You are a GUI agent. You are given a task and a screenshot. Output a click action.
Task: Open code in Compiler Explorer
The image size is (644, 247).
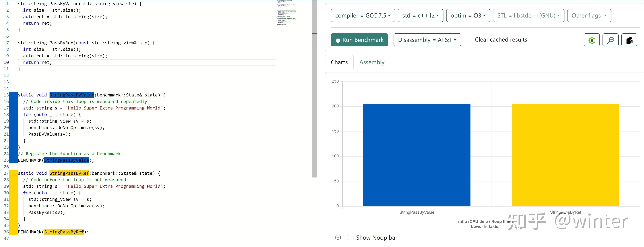592,40
